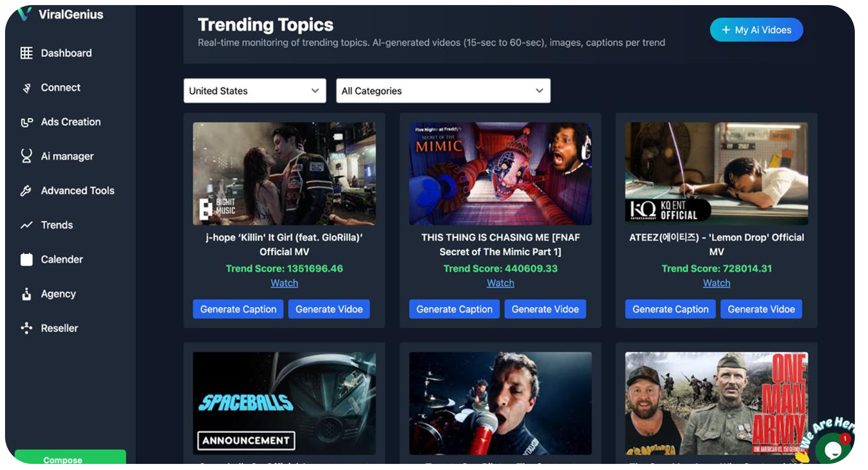Open the chat support bubble
This screenshot has height=470, width=868.
pyautogui.click(x=833, y=449)
